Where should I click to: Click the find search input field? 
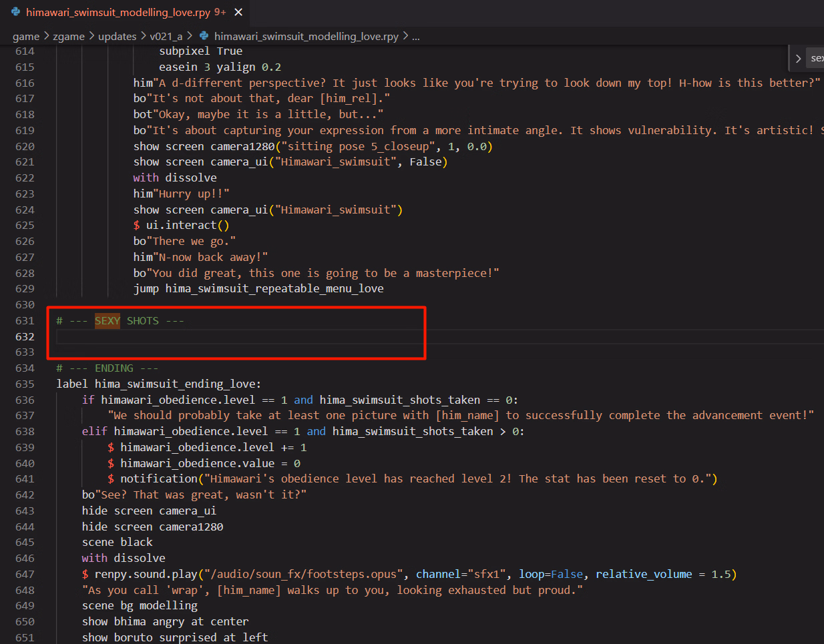pyautogui.click(x=816, y=59)
